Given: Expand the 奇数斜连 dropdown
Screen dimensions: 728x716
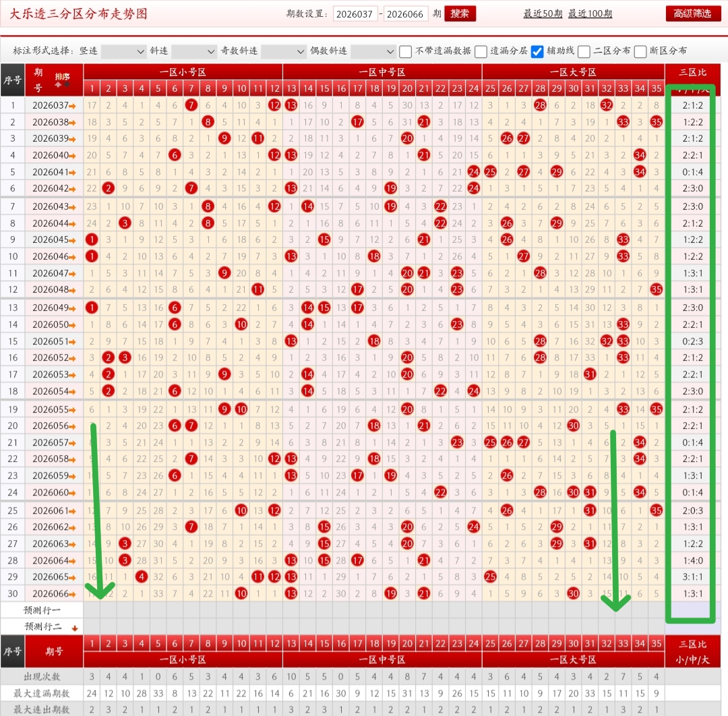Looking at the screenshot, I should click(x=283, y=51).
